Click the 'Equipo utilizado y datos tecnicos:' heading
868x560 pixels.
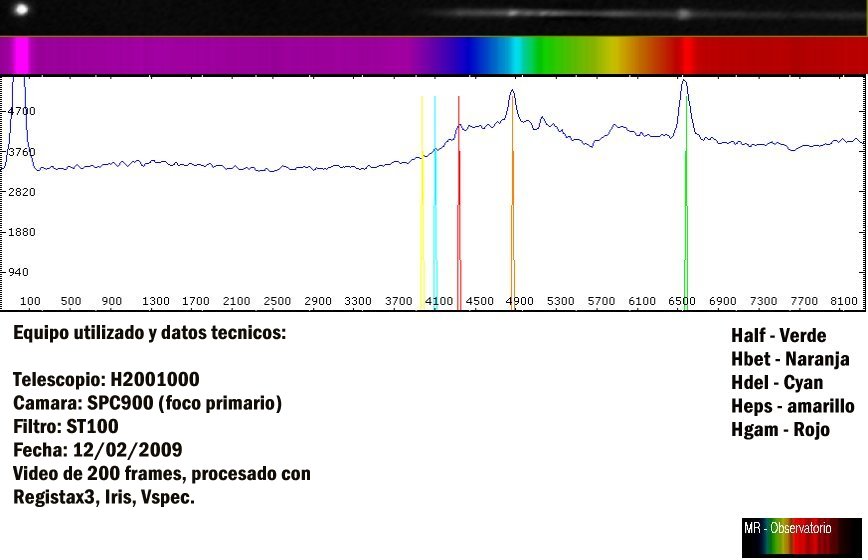point(149,333)
